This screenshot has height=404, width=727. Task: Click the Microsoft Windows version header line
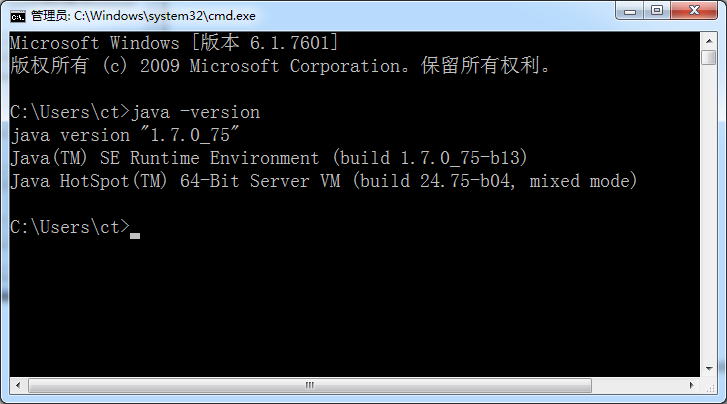pos(174,43)
